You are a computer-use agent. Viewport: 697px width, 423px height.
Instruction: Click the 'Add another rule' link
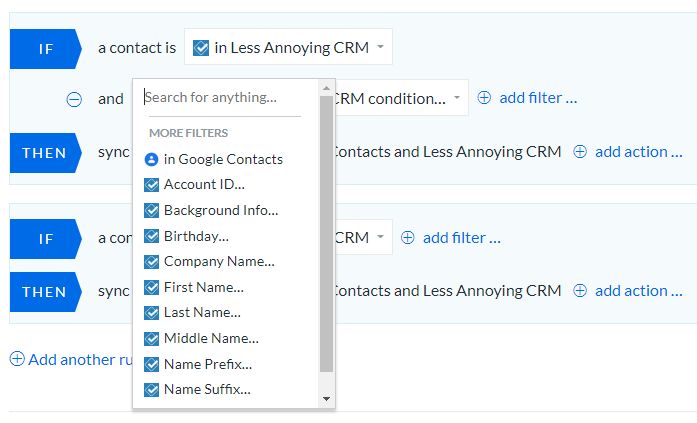click(x=80, y=359)
